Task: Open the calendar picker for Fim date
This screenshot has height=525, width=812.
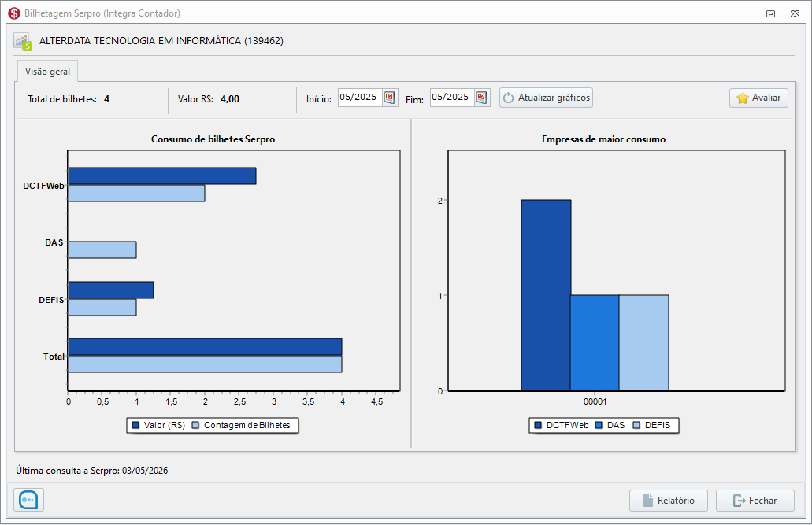Action: tap(482, 98)
